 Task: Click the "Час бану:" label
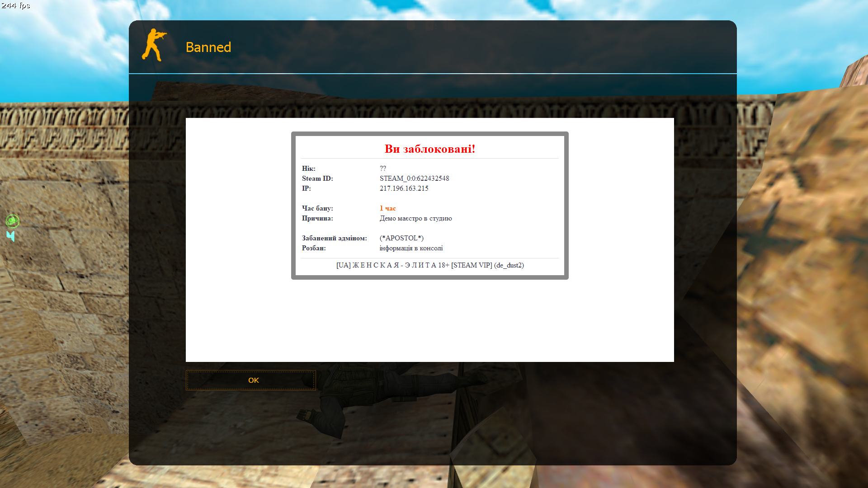click(x=317, y=208)
